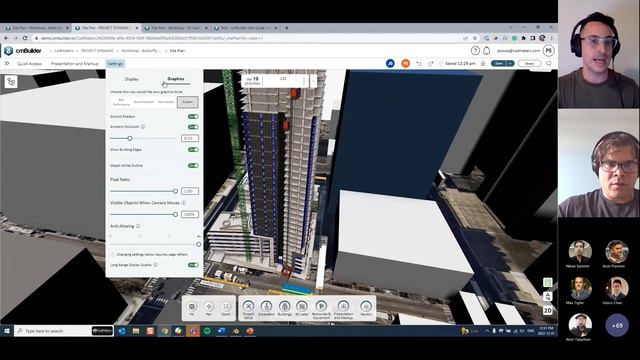
Task: Click the Site Plan breadcrumb
Action: pyautogui.click(x=177, y=51)
